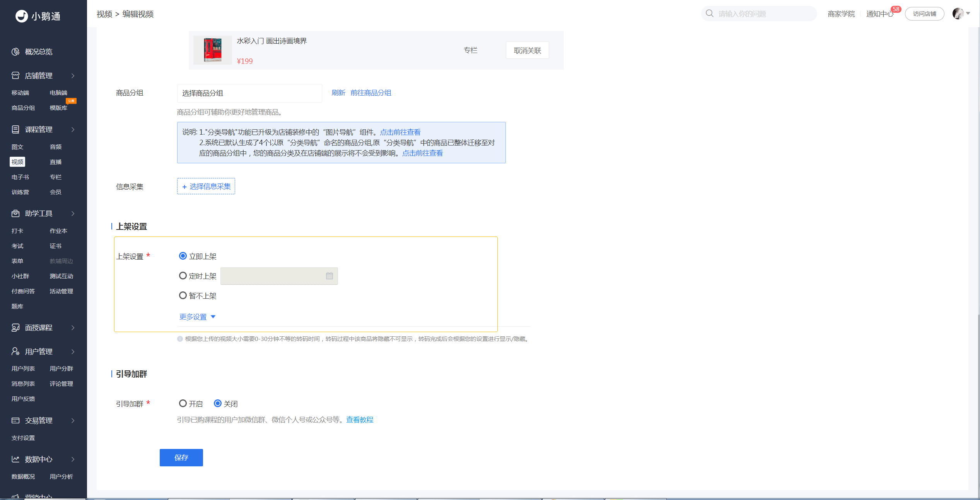
Task: Click the 课程管理 document icon
Action: 15,129
